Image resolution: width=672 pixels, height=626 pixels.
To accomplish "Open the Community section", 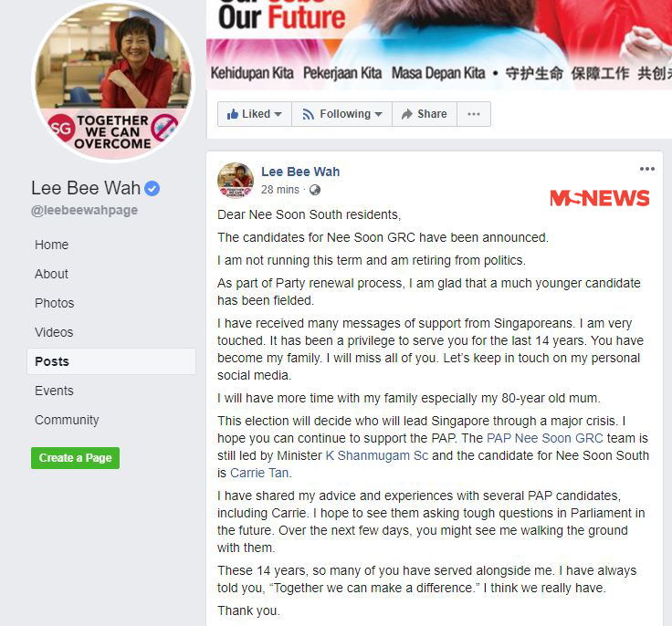I will point(67,420).
